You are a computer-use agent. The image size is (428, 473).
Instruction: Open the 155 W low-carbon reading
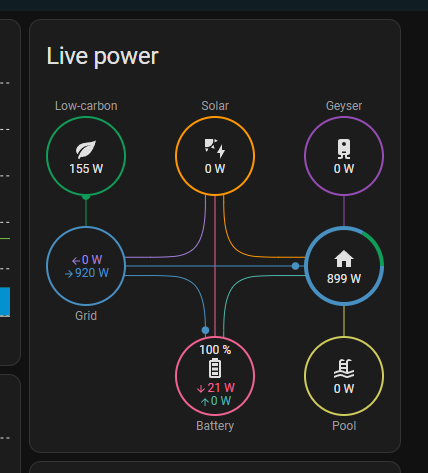[86, 169]
